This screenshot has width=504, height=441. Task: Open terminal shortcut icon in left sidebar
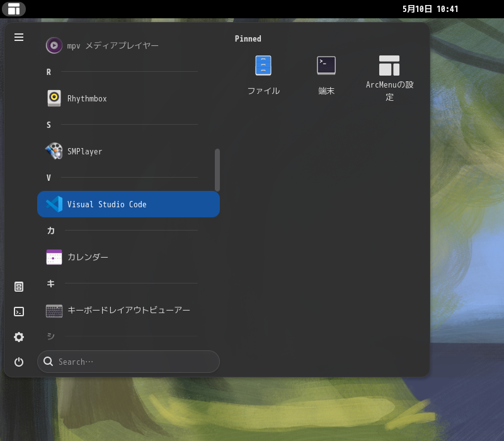click(19, 311)
